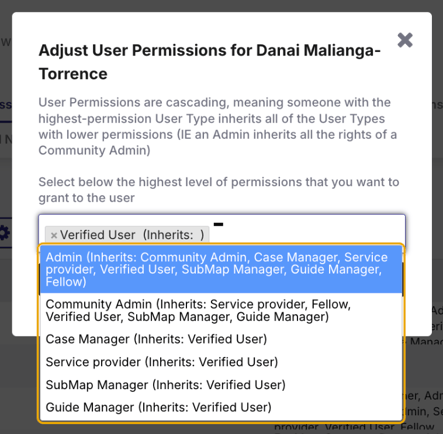This screenshot has width=443, height=434.
Task: Click the word Fellow in the Admin option
Action: click(x=66, y=282)
